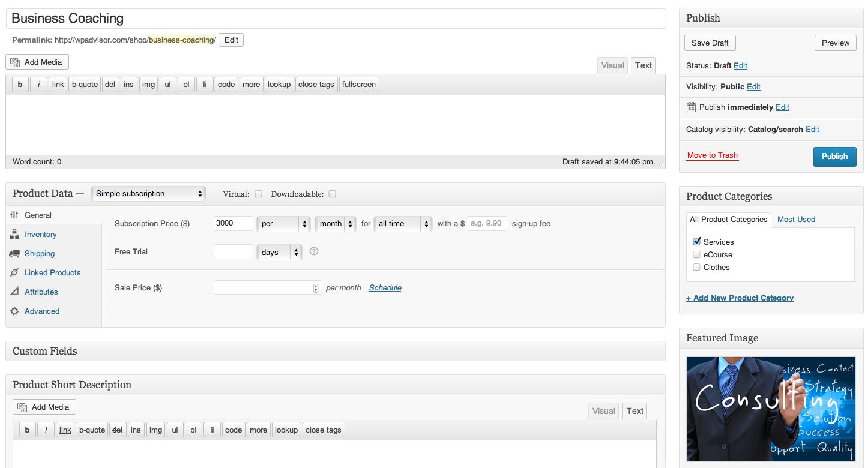
Task: Click the Sale Price input field
Action: pos(264,288)
